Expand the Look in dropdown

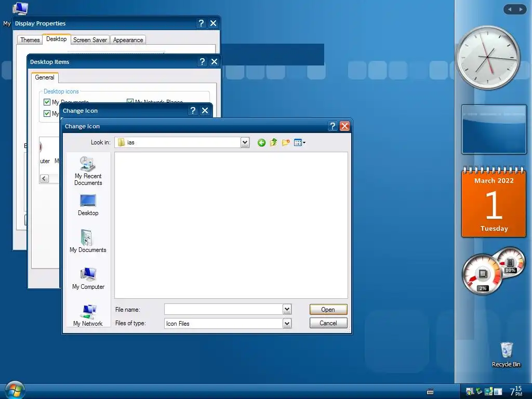tap(245, 142)
